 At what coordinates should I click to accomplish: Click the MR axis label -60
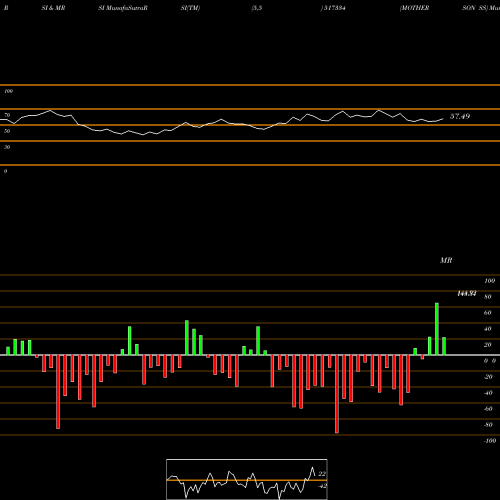tap(488, 409)
